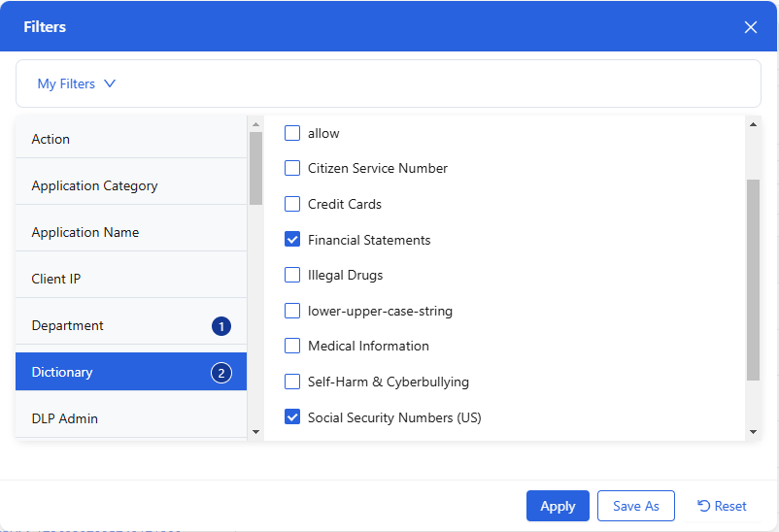Open the Client IP filter category

coord(56,279)
